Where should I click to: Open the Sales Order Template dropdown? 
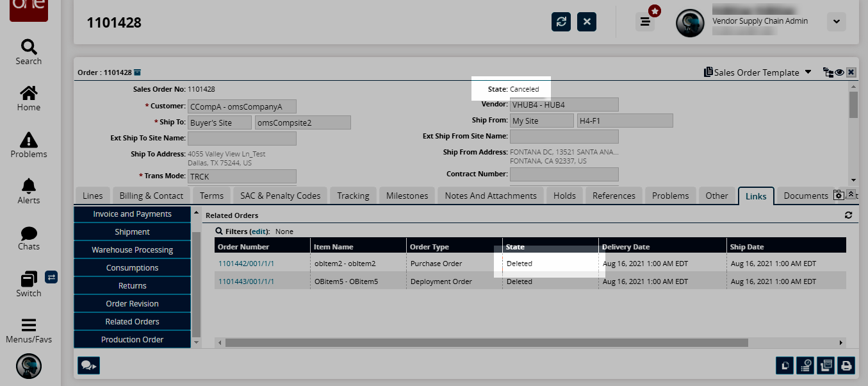point(757,72)
